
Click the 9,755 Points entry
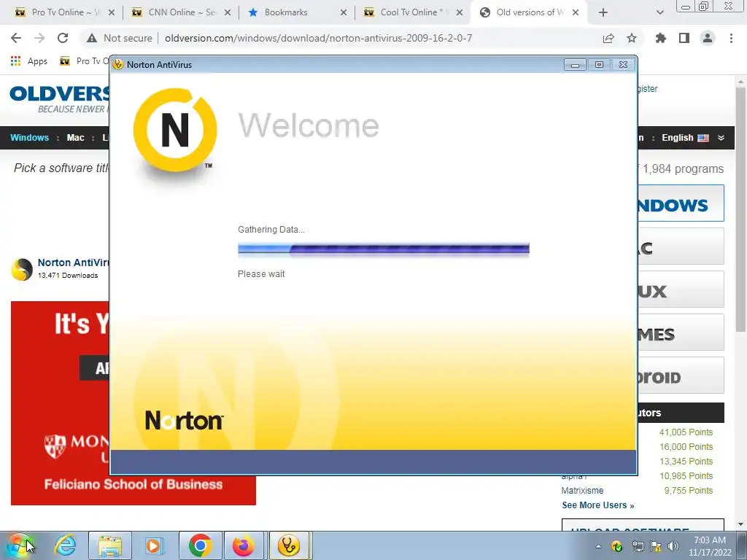point(689,491)
